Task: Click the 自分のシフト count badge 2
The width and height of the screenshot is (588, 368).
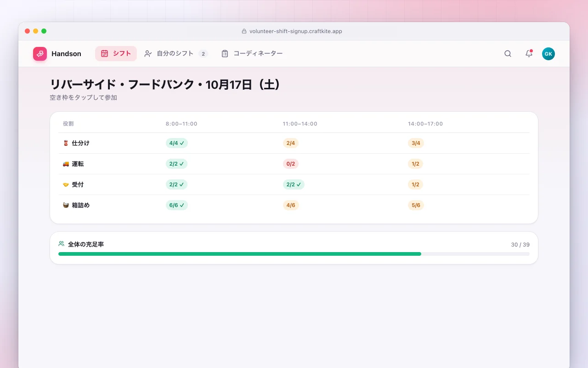Action: (x=203, y=54)
